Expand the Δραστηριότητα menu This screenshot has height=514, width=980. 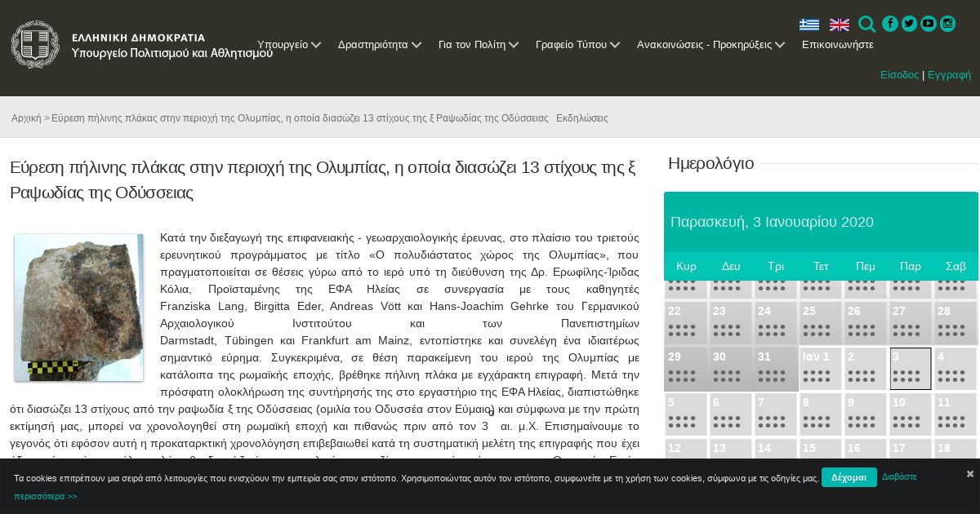(380, 45)
